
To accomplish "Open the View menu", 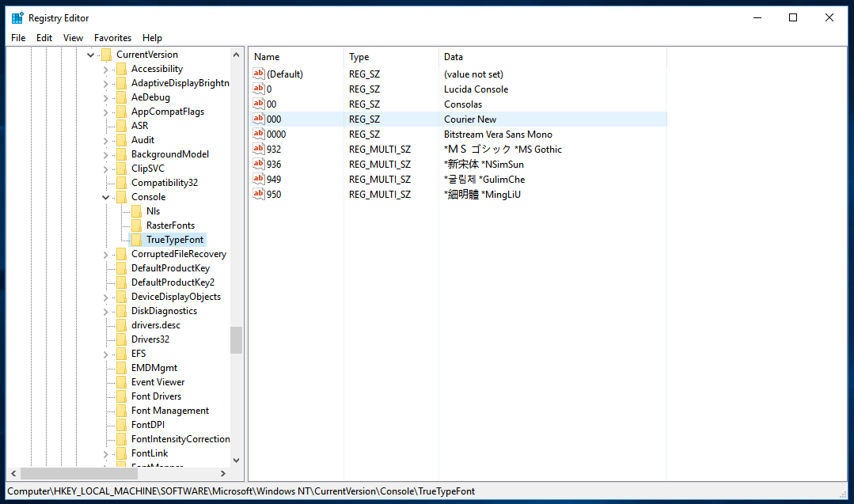I will click(73, 37).
